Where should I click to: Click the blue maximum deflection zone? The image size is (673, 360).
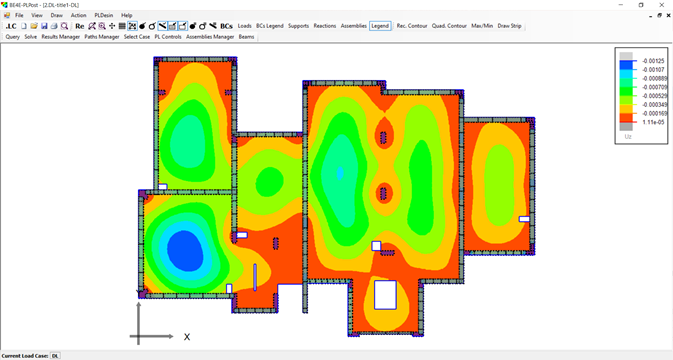[185, 251]
